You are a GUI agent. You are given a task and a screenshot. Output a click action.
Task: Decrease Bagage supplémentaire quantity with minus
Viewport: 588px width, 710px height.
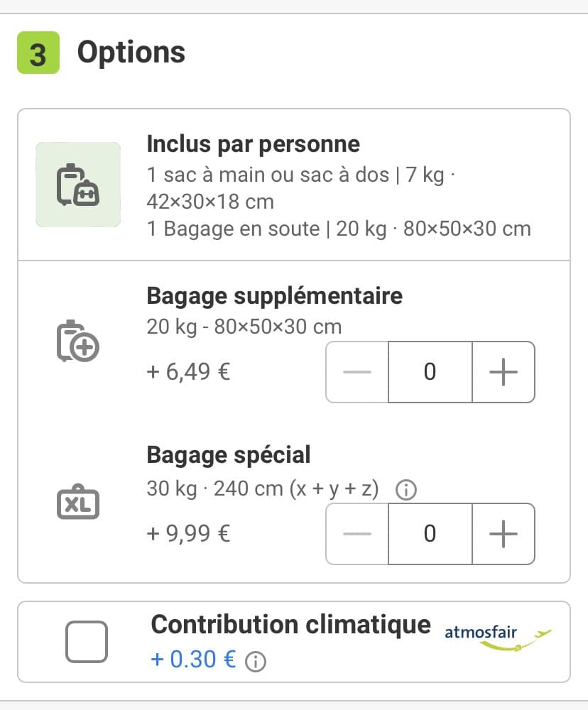click(357, 372)
